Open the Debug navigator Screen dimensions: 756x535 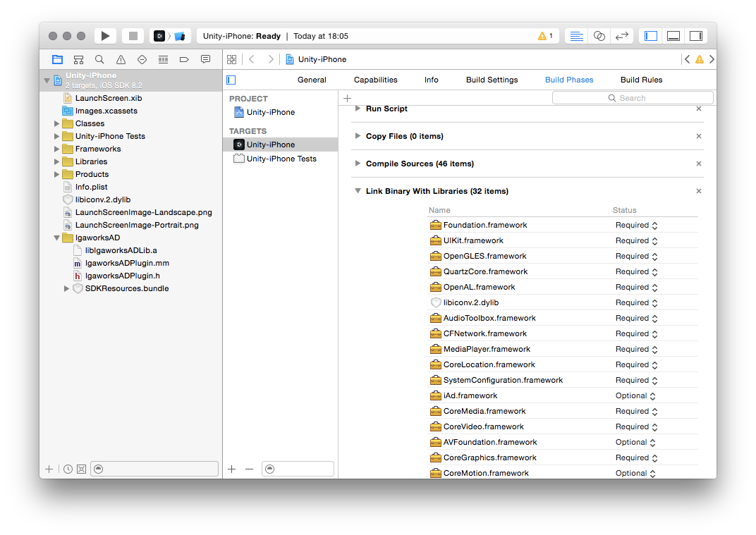163,59
